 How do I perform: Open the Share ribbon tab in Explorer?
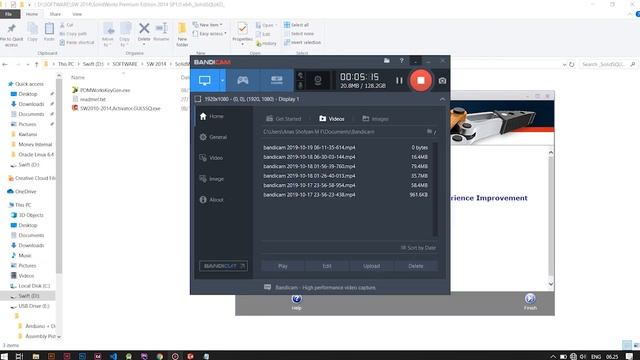(55, 14)
